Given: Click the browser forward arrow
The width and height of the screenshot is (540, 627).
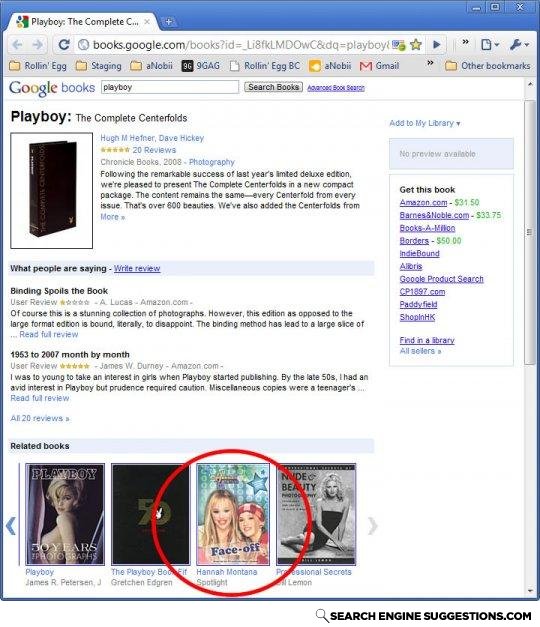Looking at the screenshot, I should pyautogui.click(x=38, y=44).
